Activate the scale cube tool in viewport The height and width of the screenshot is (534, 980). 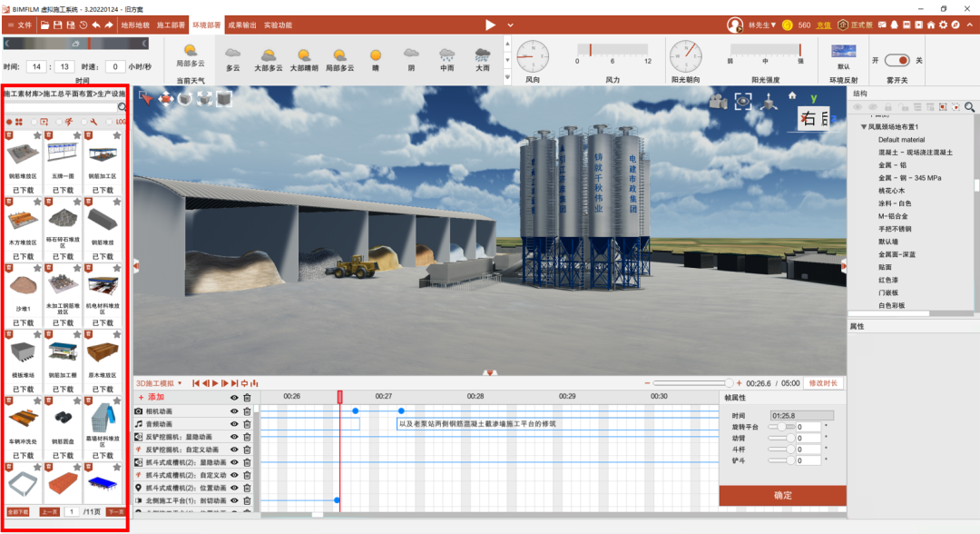coord(204,98)
